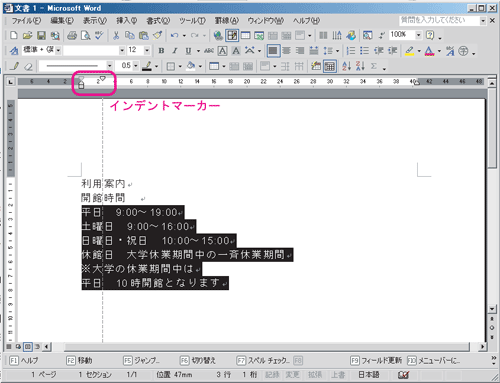Screen dimensions: 500x383
Task: Click the F9 フィールド更新 button
Action: 376,360
